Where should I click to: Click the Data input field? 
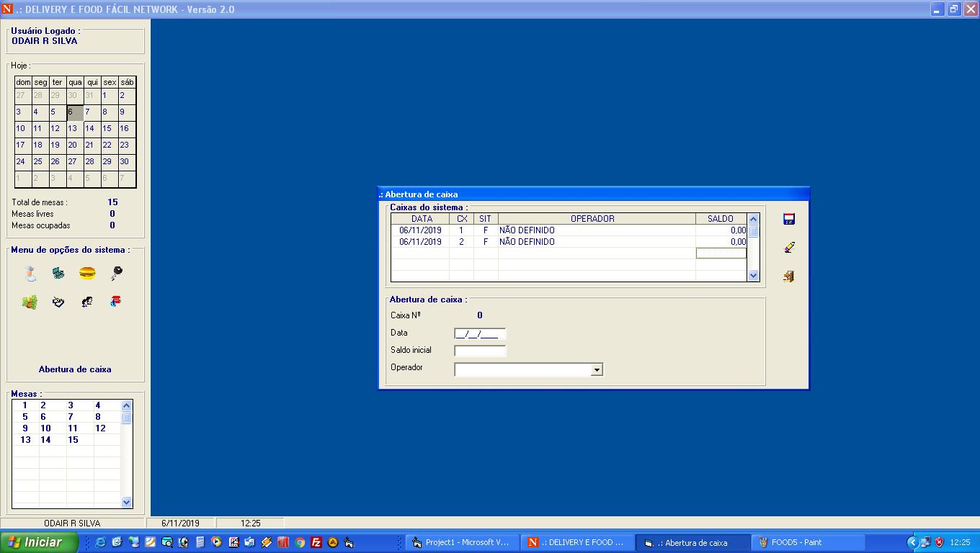[480, 333]
